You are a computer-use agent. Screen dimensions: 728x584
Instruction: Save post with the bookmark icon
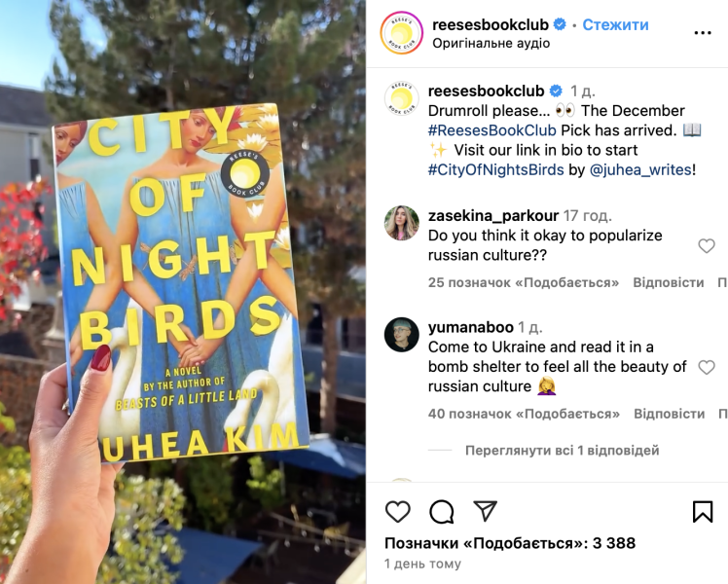pos(703,512)
